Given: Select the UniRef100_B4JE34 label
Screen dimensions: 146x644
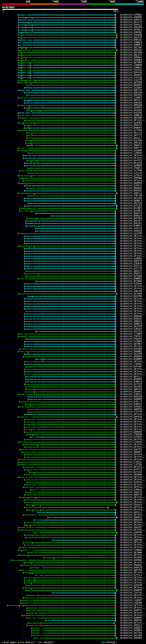Looking at the screenshot, I should coord(131,163).
